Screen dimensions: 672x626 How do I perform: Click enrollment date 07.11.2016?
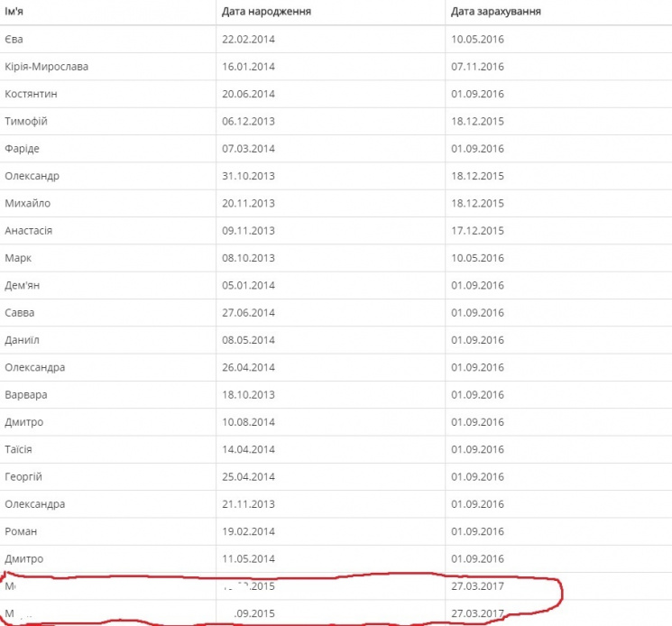click(479, 67)
